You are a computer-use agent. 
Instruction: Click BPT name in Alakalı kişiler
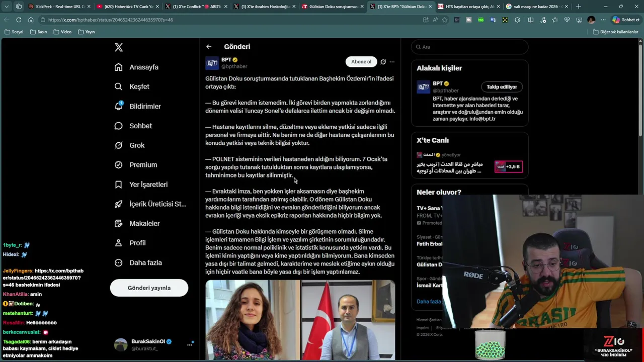[x=437, y=83]
